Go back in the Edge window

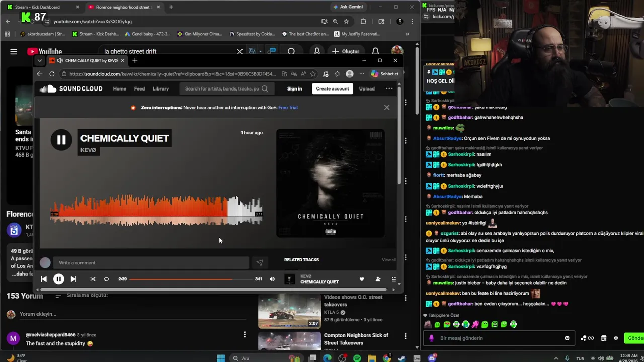pyautogui.click(x=40, y=74)
